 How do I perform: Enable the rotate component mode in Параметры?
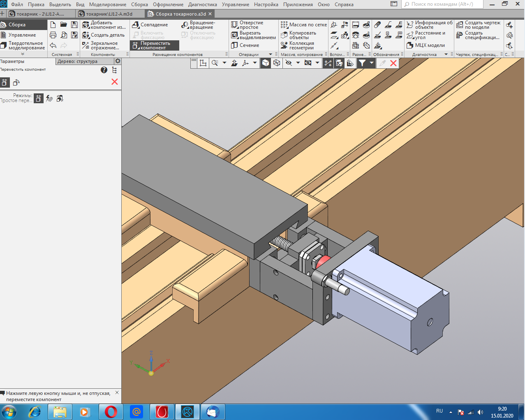[x=16, y=83]
